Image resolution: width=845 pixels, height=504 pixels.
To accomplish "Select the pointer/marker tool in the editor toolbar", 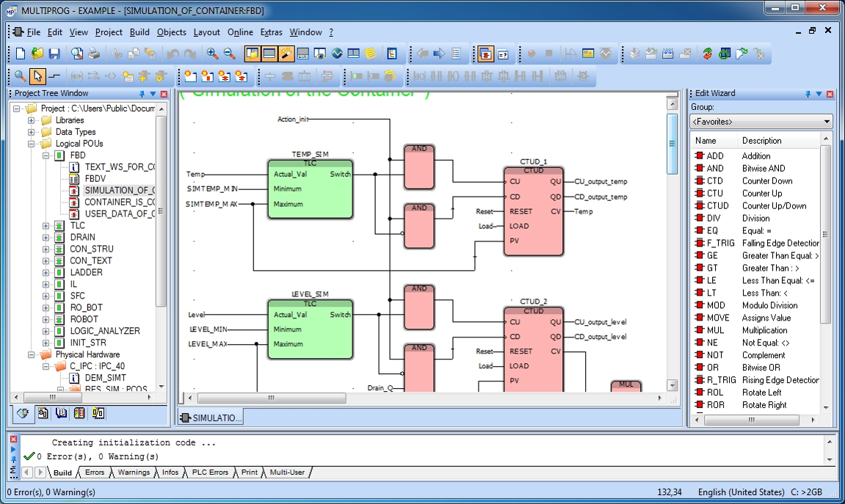I will click(37, 76).
